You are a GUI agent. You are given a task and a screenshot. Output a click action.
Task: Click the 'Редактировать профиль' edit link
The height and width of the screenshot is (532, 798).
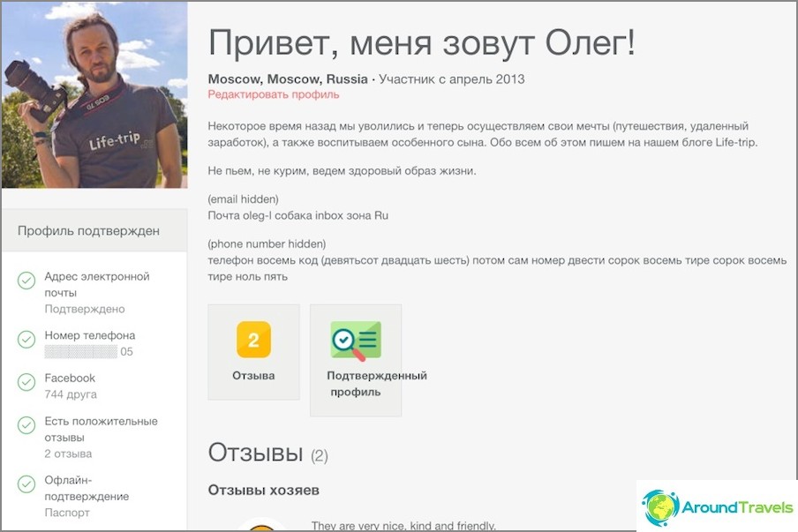tap(274, 94)
